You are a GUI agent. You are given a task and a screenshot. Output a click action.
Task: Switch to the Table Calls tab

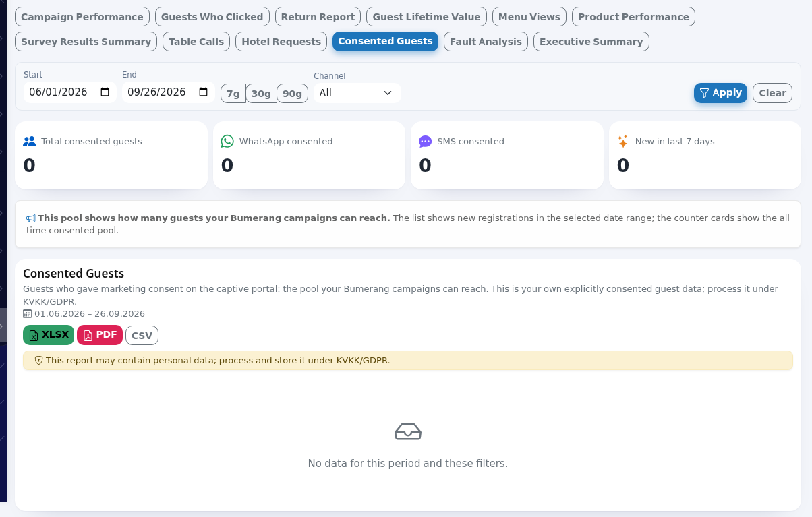196,42
